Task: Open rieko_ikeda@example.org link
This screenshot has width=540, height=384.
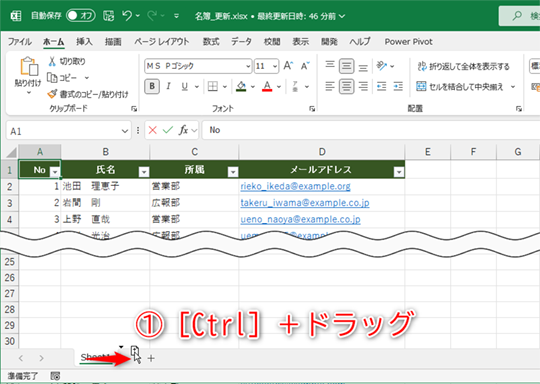Action: [295, 186]
